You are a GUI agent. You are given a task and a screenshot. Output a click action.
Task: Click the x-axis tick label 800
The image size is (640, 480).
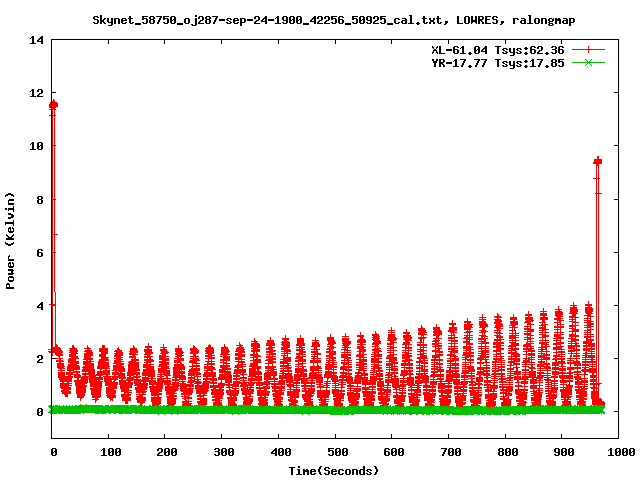508,452
